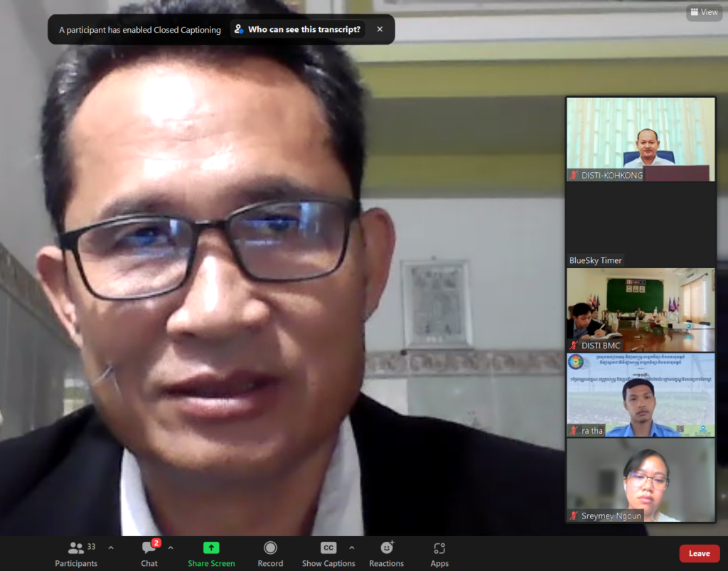Screen dimensions: 728x571
Task: Expand the Participants options chevron
Action: tap(111, 548)
